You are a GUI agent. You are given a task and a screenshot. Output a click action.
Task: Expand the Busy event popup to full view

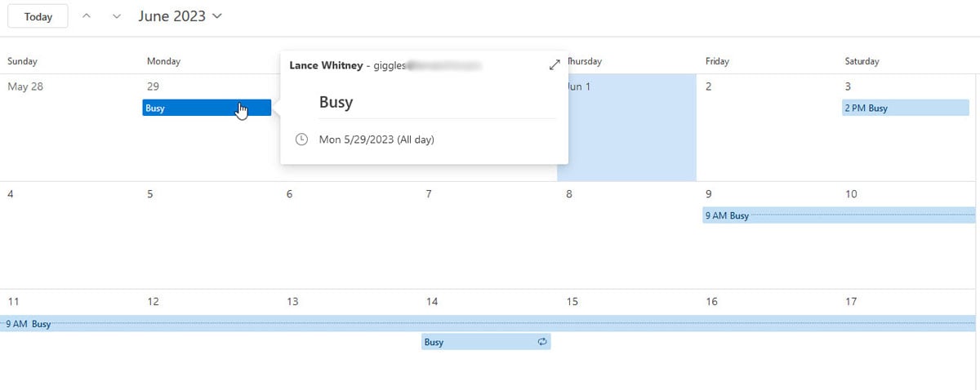coord(555,64)
